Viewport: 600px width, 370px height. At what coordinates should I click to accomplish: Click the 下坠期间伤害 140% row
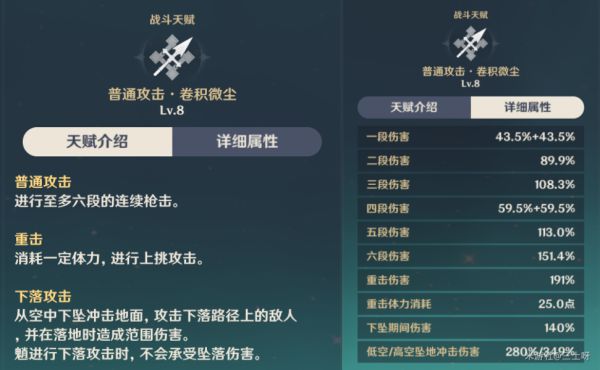tap(471, 328)
